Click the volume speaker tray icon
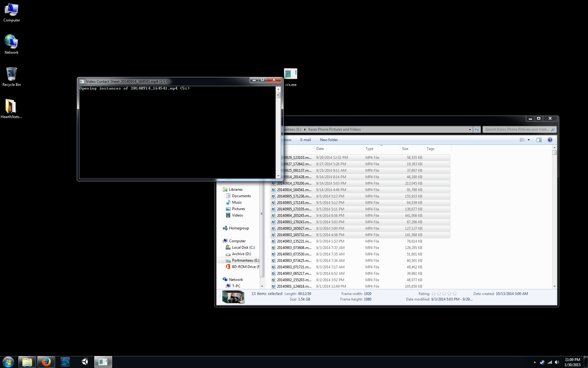The height and width of the screenshot is (368, 588). click(x=557, y=362)
